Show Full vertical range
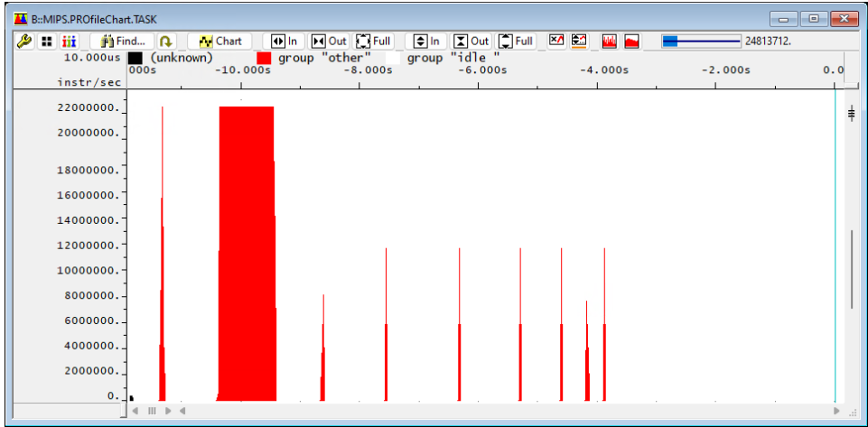Image resolution: width=868 pixels, height=427 pixels. (x=516, y=42)
